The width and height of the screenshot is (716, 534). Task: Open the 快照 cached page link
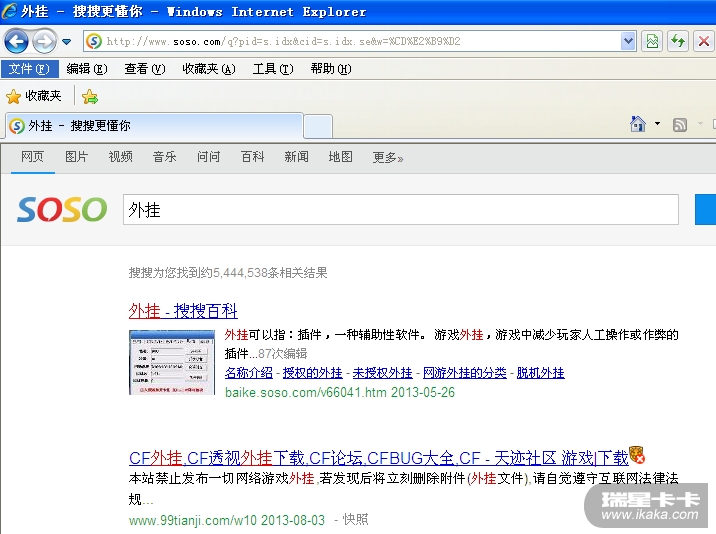pyautogui.click(x=355, y=520)
